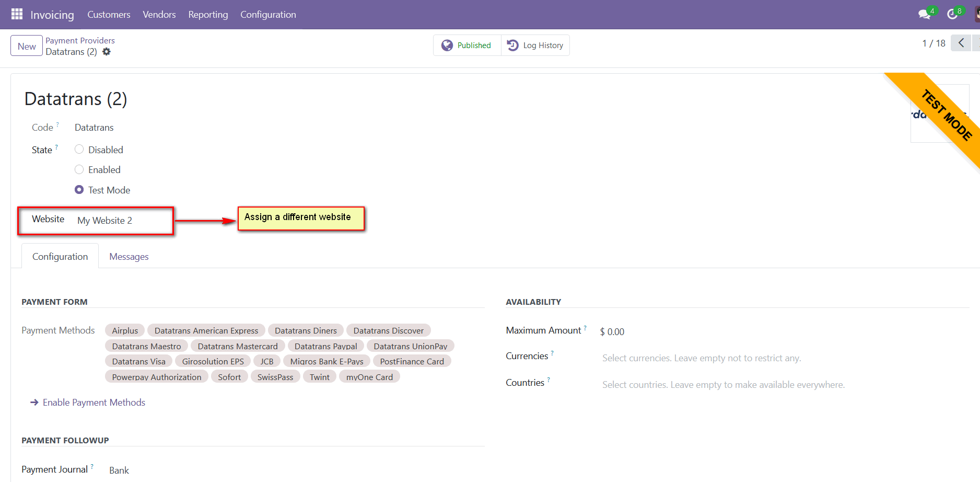Screen dimensions: 980x482
Task: Open the apps grid menu icon
Action: click(x=17, y=14)
